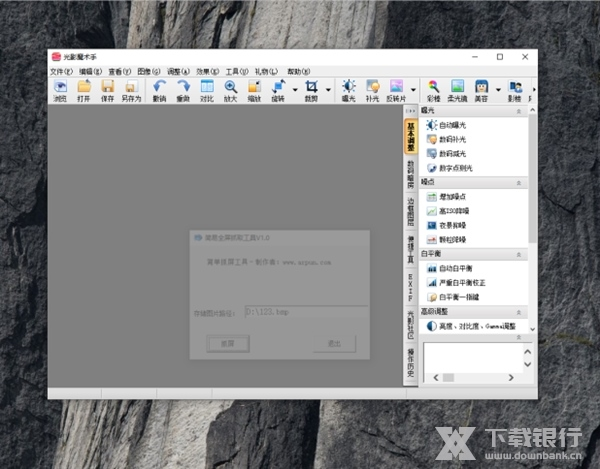
Task: Click the 保存 (Save) toolbar icon
Action: pos(107,90)
